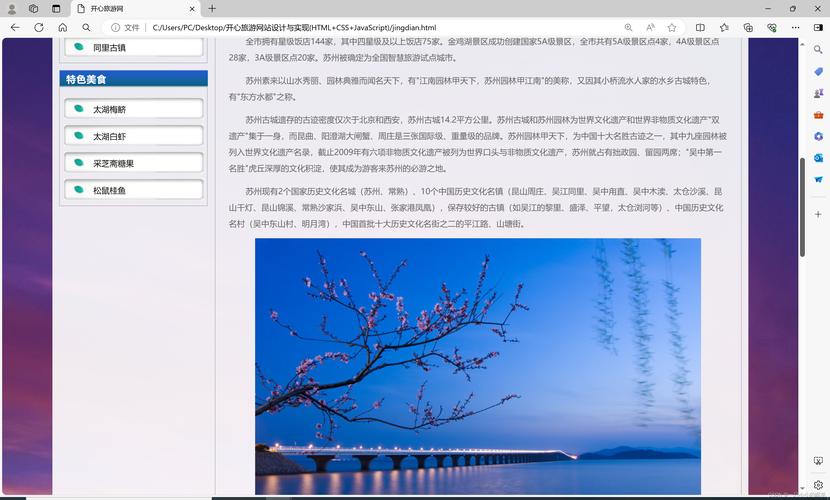
Task: Click the browser back arrow
Action: 14,27
